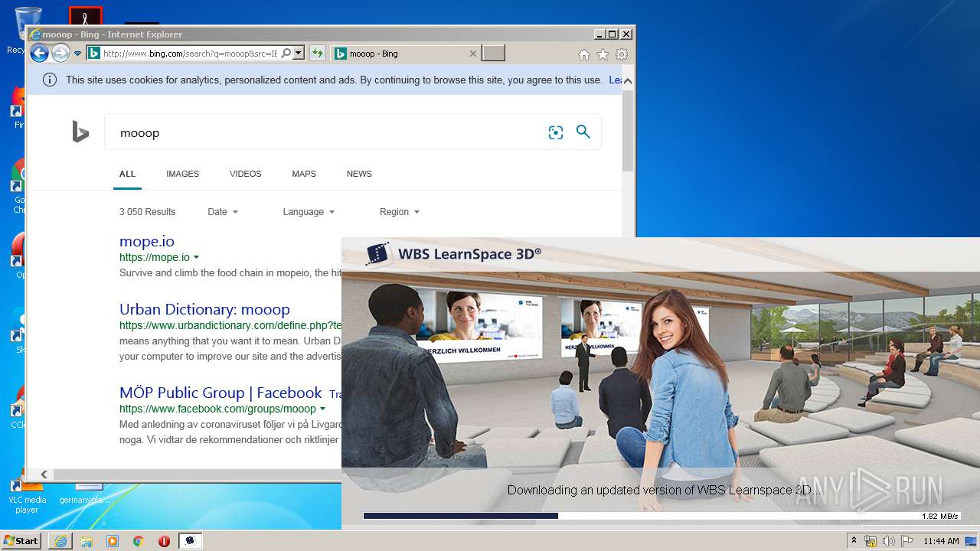980x551 pixels.
Task: Switch to VIDEOS results
Action: [245, 174]
